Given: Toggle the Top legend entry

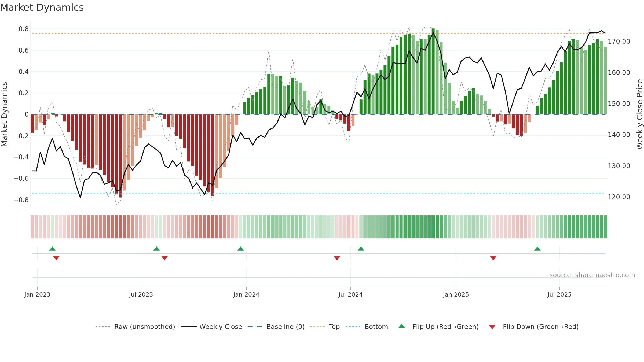Looking at the screenshot, I should click(x=325, y=327).
